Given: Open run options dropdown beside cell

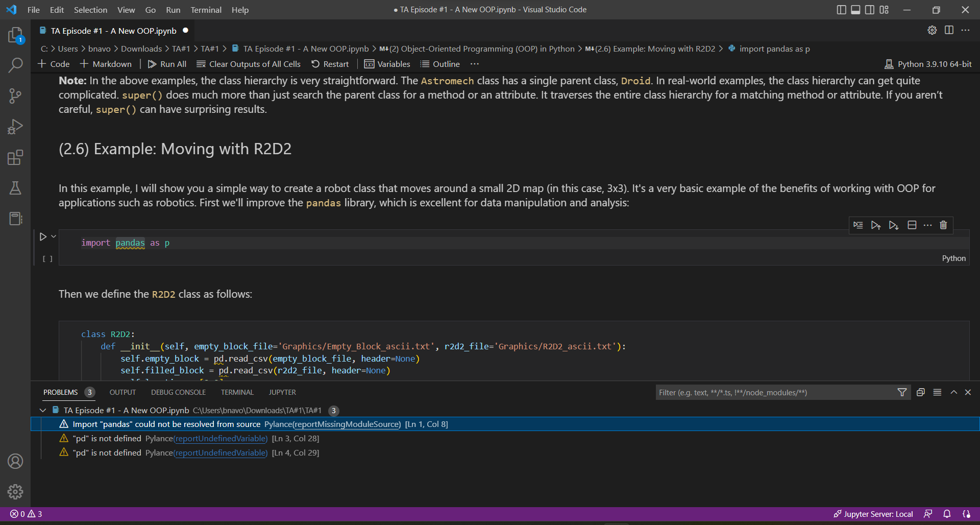Looking at the screenshot, I should click(x=54, y=236).
